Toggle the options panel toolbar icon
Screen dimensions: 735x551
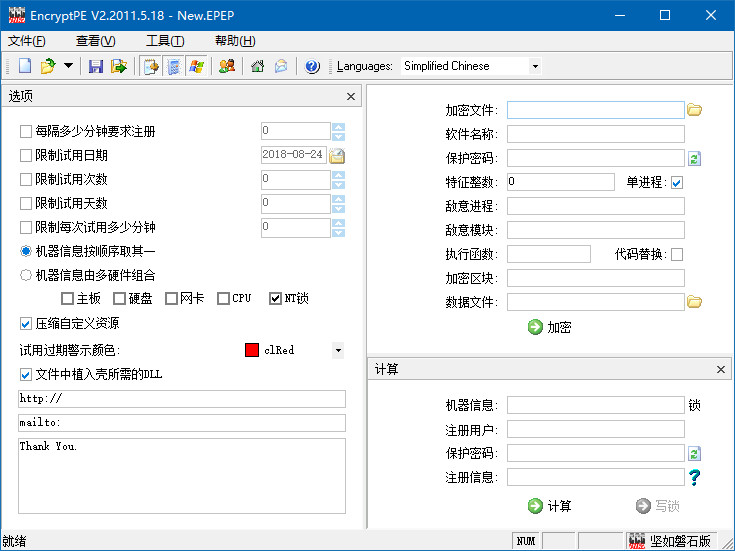[x=151, y=66]
